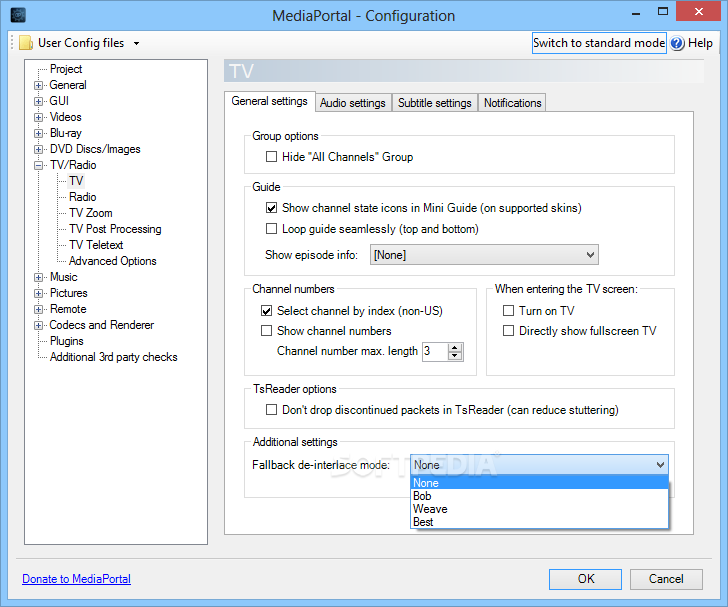Viewport: 728px width, 607px height.
Task: Choose Best de-interlace mode
Action: (540, 522)
